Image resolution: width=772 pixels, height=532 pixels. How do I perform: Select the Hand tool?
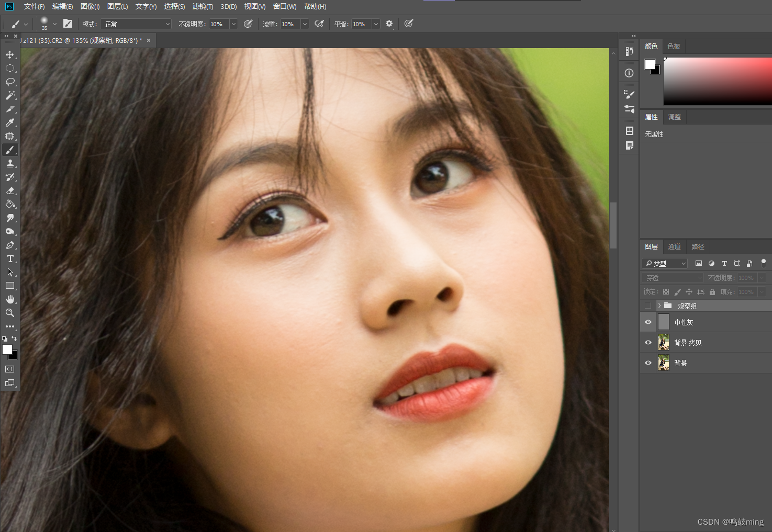10,299
